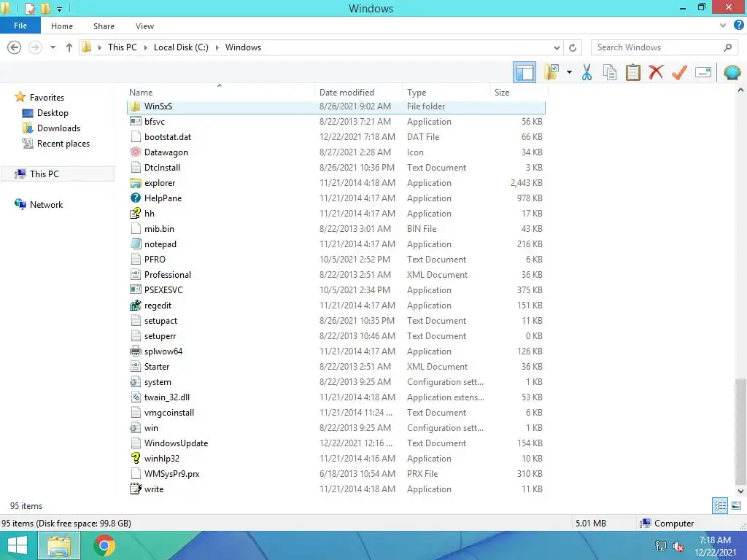Screen dimensions: 747x560
Task: Click the Search Windows box
Action: [657, 47]
